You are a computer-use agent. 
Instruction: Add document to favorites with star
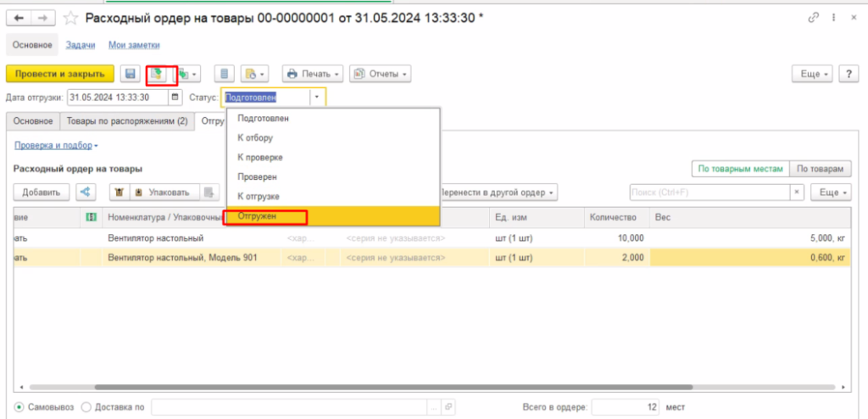click(73, 18)
